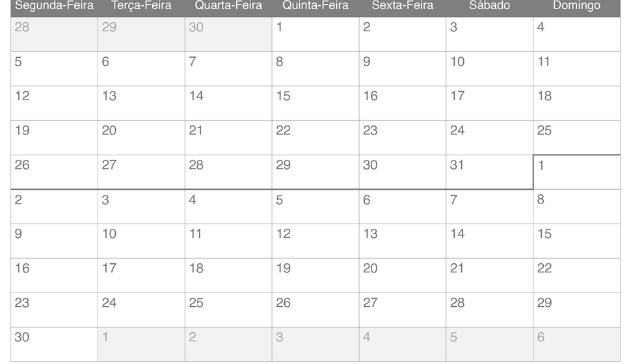Choose day 1 in the Quinta-Feira column
Image resolution: width=631 pixels, height=364 pixels.
tap(315, 34)
